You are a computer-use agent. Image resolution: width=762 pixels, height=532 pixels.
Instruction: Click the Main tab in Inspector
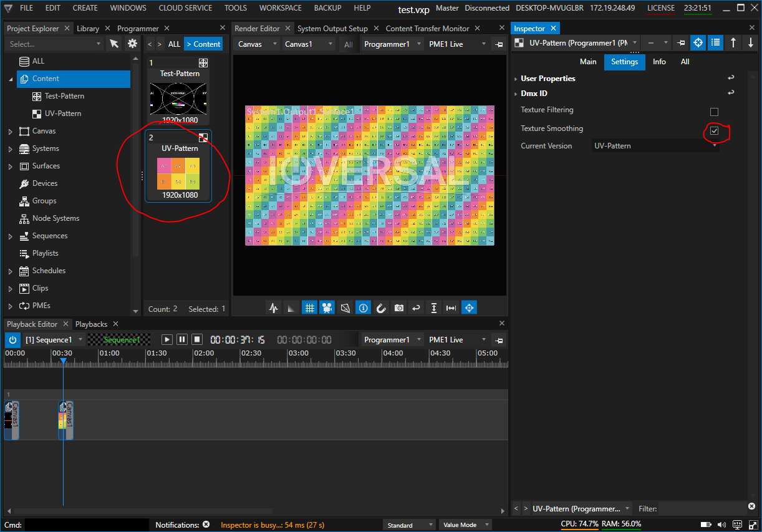(x=588, y=62)
